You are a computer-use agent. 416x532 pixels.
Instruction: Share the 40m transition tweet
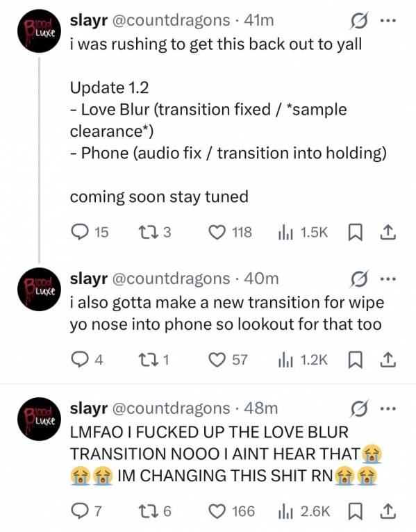coord(387,360)
